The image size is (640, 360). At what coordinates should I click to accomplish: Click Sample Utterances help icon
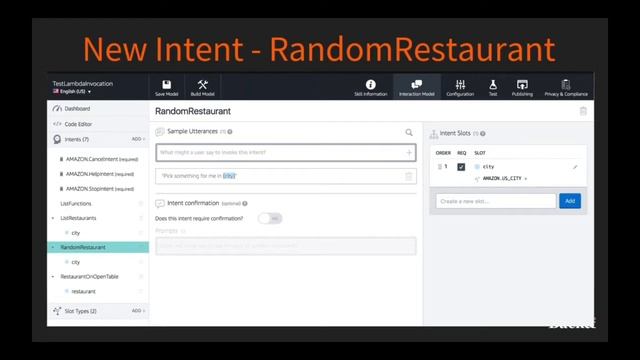[x=230, y=132]
